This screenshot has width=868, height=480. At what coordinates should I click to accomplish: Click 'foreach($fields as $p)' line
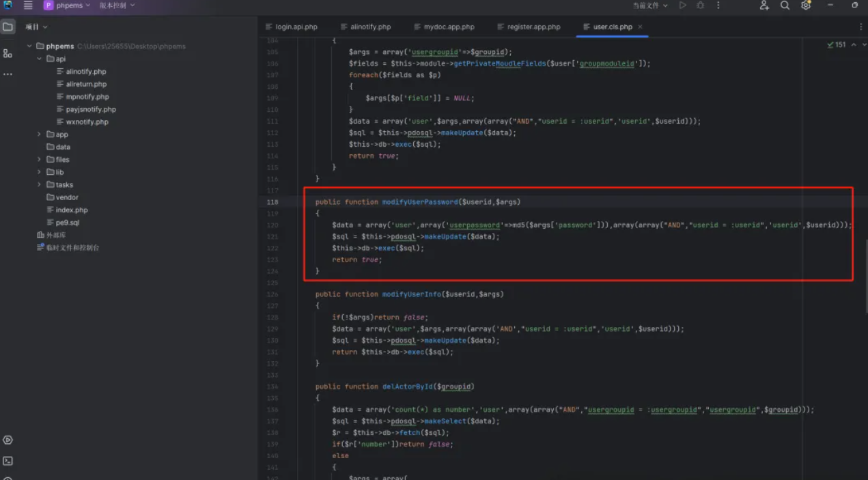[x=395, y=75]
